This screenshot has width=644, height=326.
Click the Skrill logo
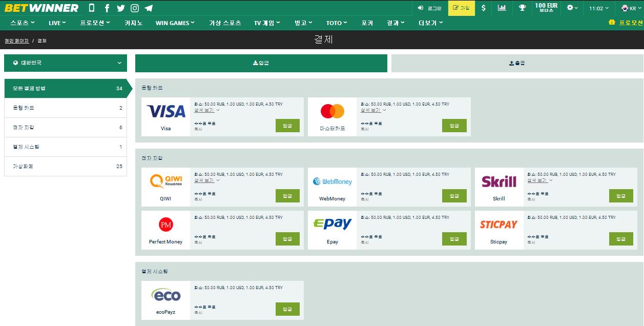tap(499, 181)
